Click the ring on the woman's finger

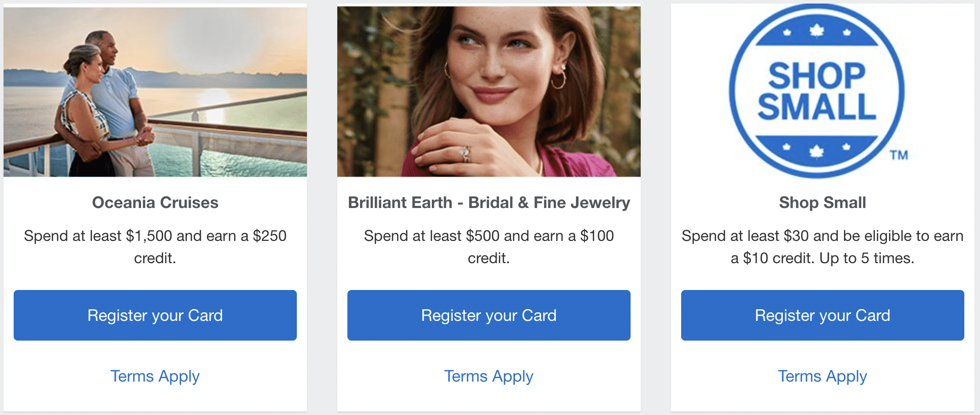coord(466,152)
